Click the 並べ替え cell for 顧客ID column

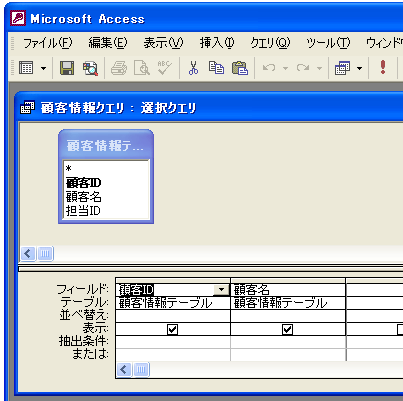pyautogui.click(x=173, y=316)
